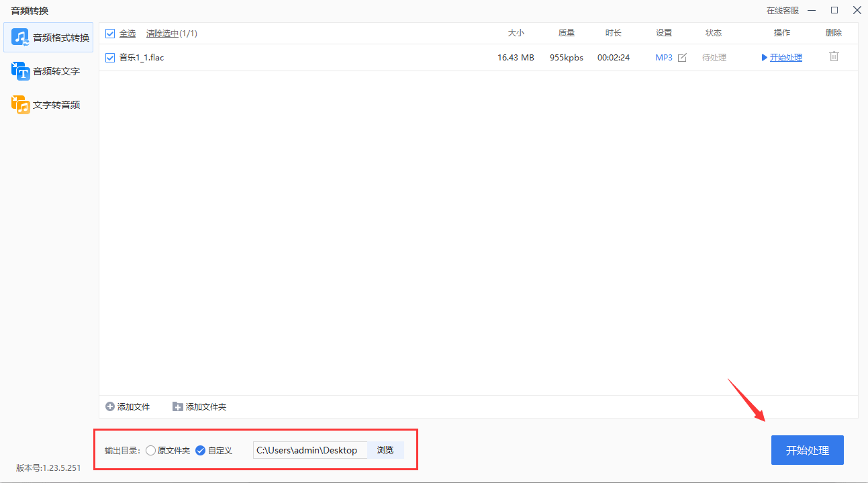Select the 原文件夹 output option

point(150,450)
